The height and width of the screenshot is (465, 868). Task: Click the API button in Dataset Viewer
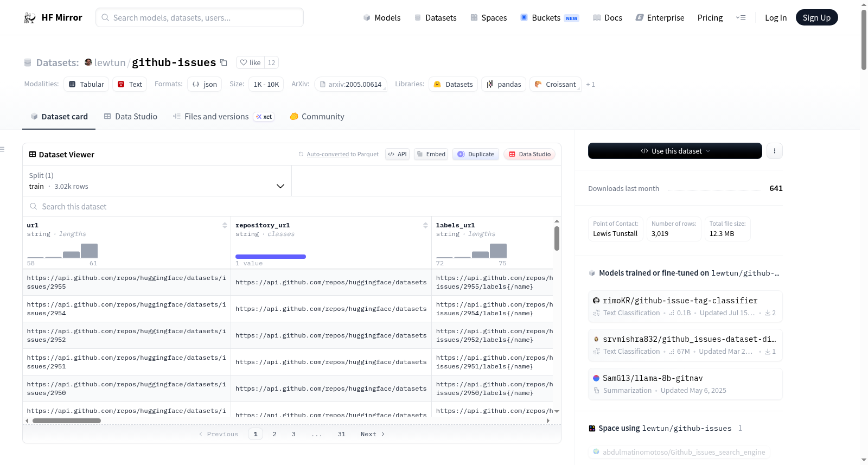397,154
